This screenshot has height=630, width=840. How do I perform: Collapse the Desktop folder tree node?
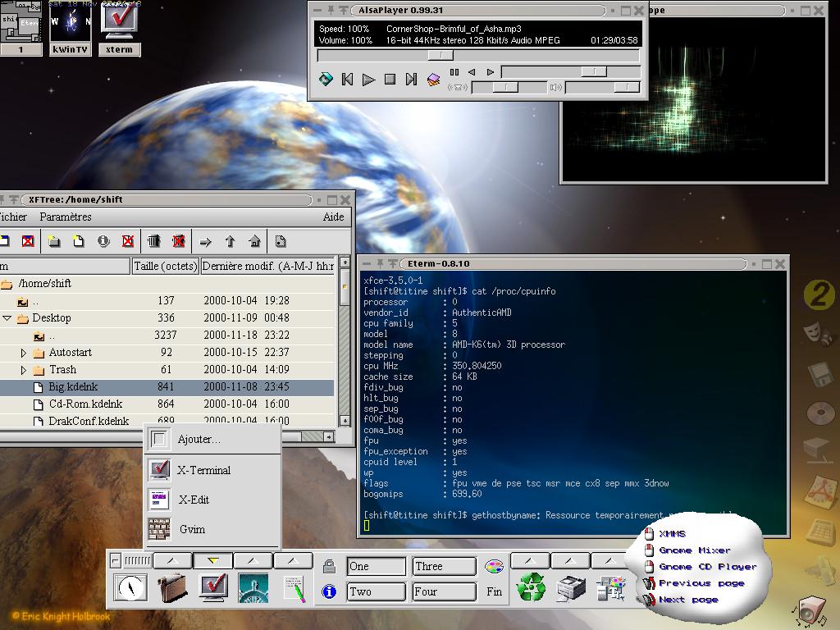point(7,318)
